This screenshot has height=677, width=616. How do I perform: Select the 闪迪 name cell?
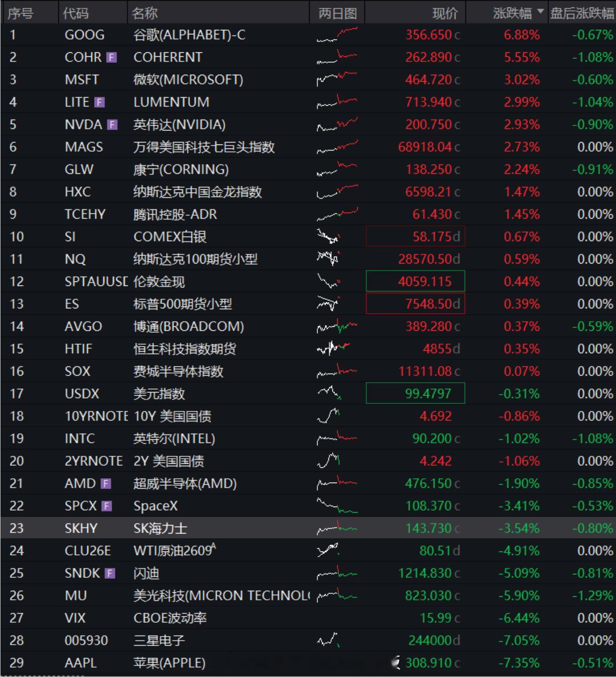point(146,573)
